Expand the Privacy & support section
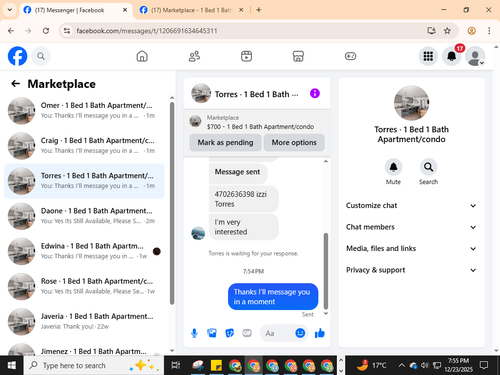Screen dimensions: 500x375 coord(411,270)
